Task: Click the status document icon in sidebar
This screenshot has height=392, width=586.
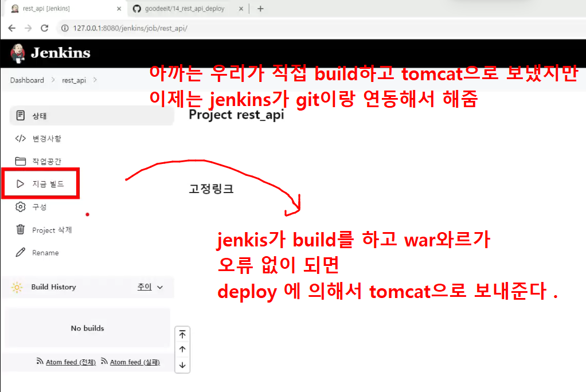Action: [21, 116]
